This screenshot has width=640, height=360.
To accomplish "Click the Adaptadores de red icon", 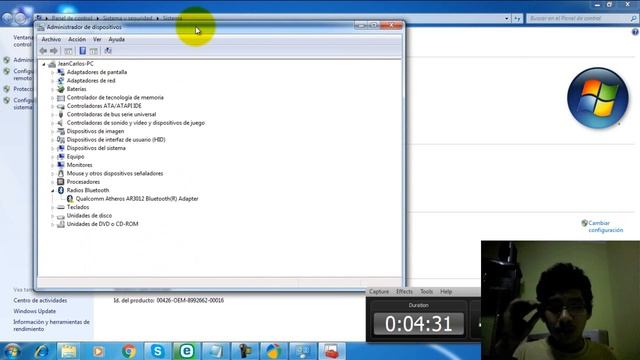I will click(61, 81).
